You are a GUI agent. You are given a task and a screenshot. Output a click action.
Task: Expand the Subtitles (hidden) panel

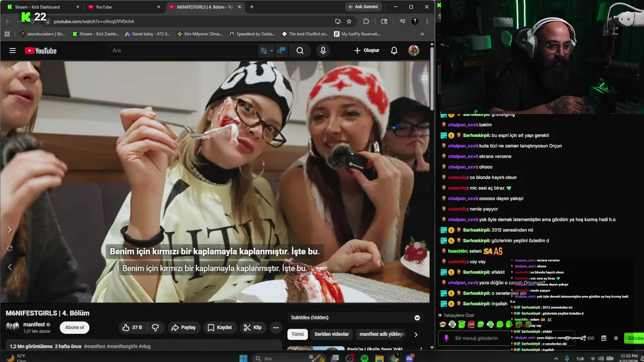pos(417,318)
